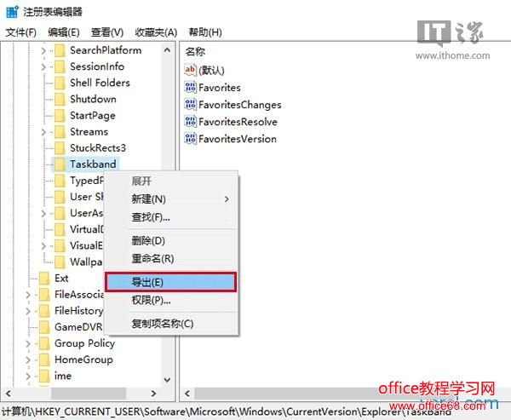This screenshot has width=511, height=420.
Task: Choose 权限(P)... in the context menu
Action: point(172,300)
